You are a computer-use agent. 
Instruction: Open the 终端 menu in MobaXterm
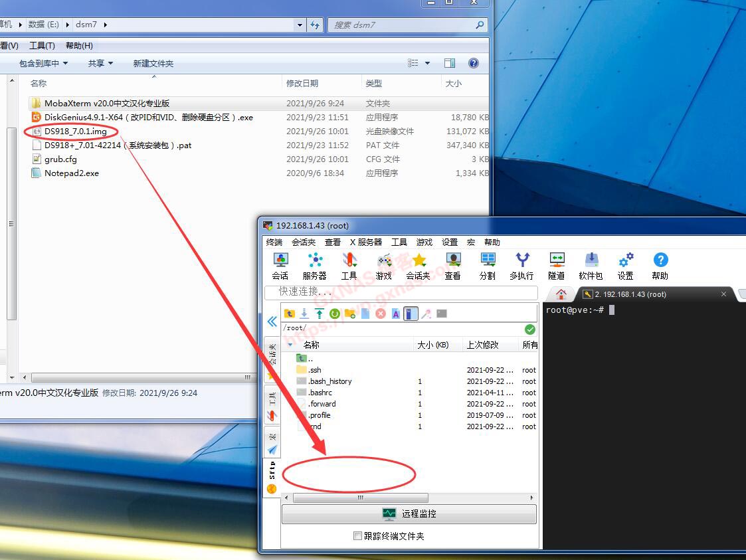click(274, 242)
